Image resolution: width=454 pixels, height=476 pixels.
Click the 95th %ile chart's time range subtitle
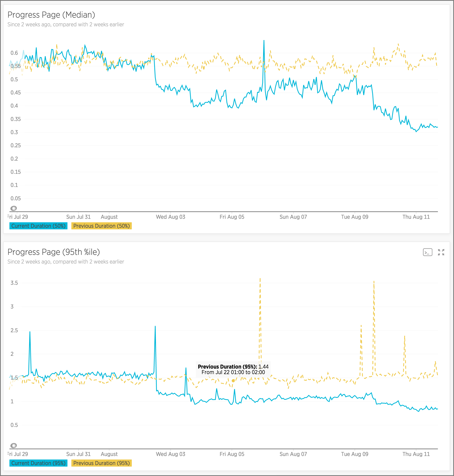[x=66, y=262]
